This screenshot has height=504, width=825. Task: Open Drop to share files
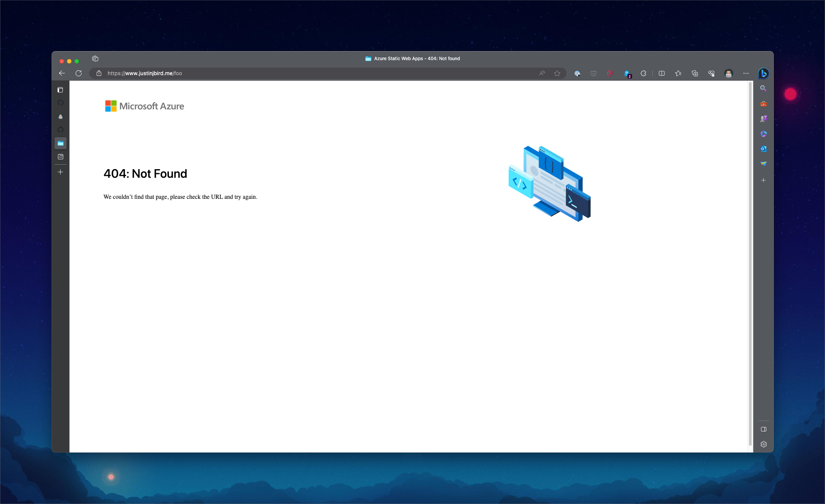[764, 163]
